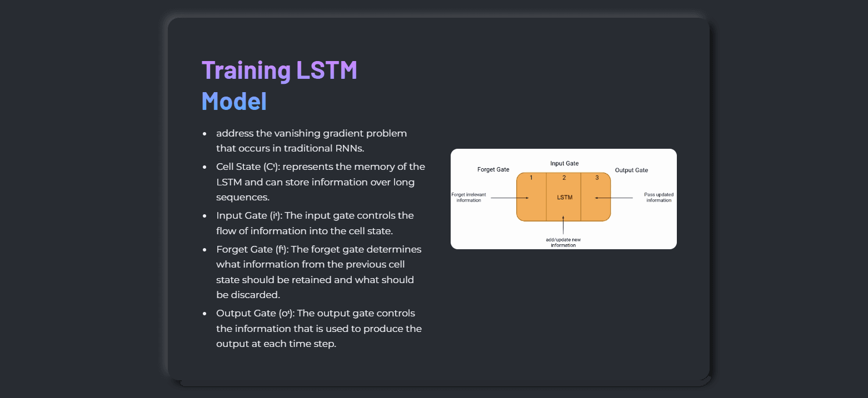
Task: Click section 3 of the orange LSTM block
Action: (x=596, y=197)
